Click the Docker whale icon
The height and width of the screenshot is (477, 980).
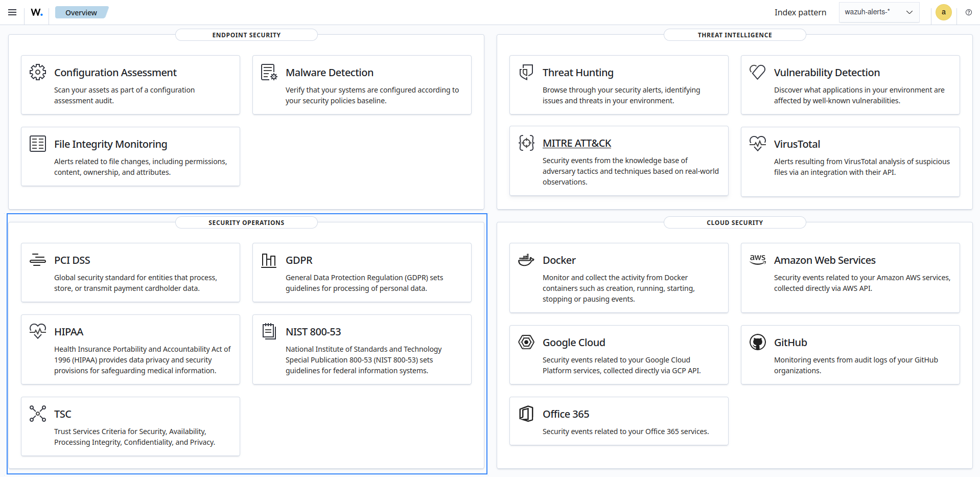point(526,260)
